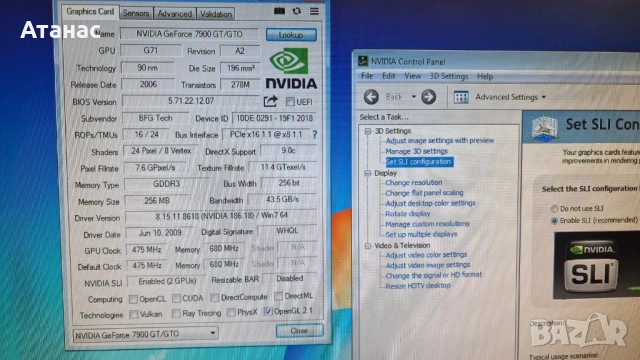This screenshot has width=640, height=360.
Task: Click the GPU-Z refresh icon
Action: (x=297, y=11)
